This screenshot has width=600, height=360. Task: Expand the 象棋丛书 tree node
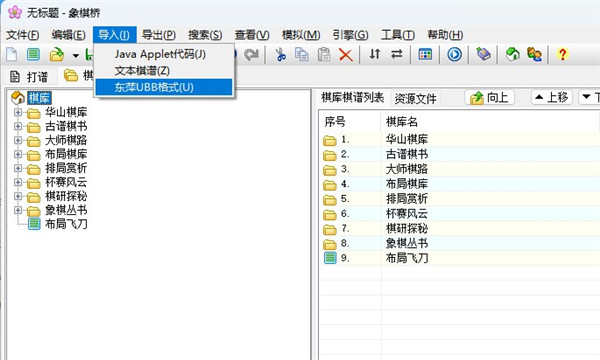point(18,210)
